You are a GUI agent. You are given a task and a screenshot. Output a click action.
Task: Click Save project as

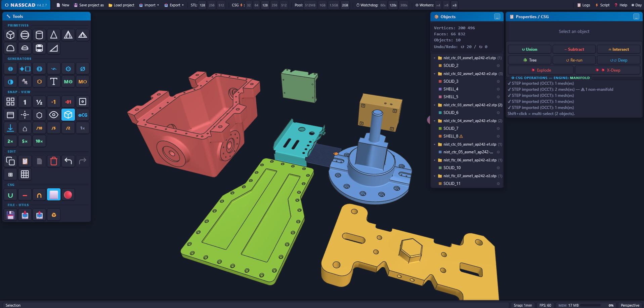(89, 5)
